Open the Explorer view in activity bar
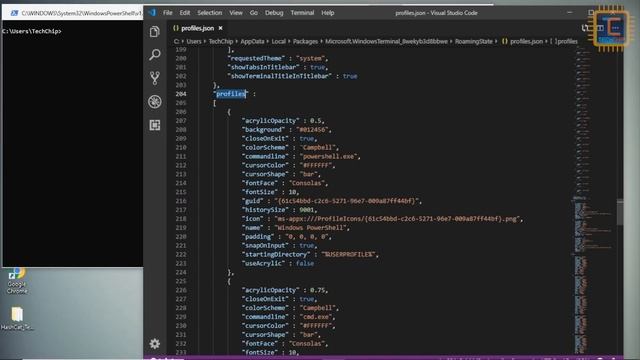Screen dimensions: 640x360 click(155, 31)
